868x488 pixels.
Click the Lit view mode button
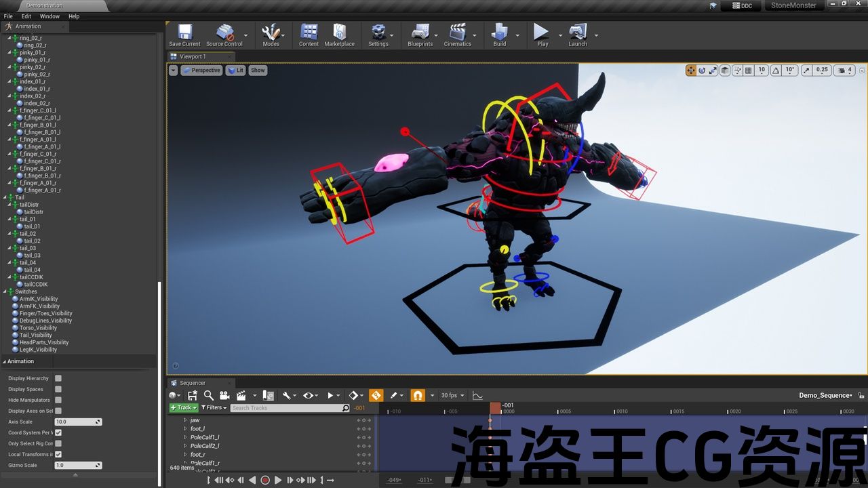[235, 70]
